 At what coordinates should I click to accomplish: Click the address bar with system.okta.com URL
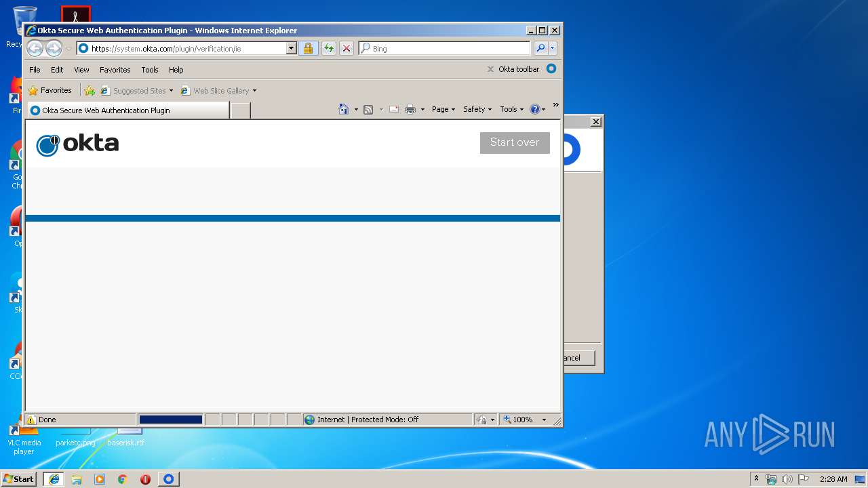click(181, 49)
